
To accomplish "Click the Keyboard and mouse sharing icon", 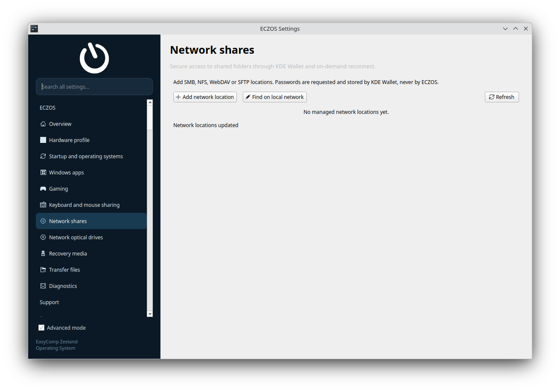I will coord(43,205).
